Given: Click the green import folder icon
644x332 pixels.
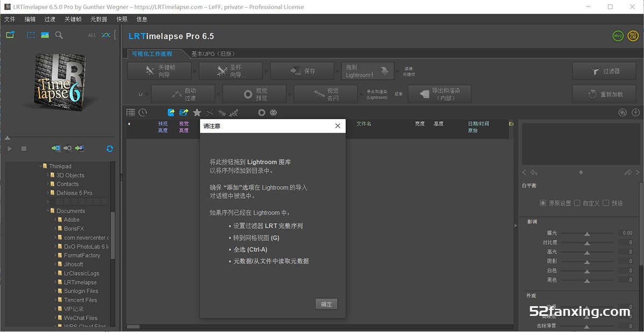Looking at the screenshot, I should (x=10, y=35).
